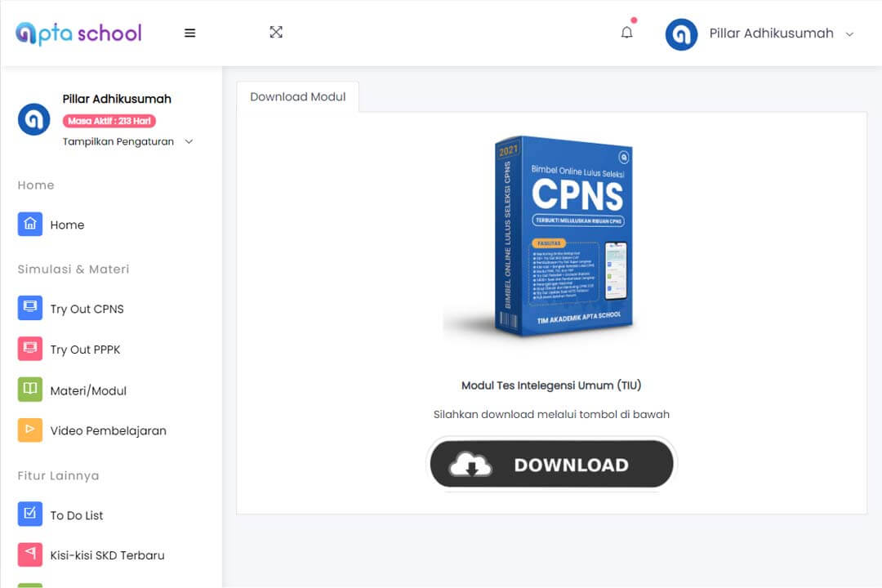The height and width of the screenshot is (588, 882).
Task: Open the user dropdown next to Pillar Adhikusumah
Action: tap(849, 34)
